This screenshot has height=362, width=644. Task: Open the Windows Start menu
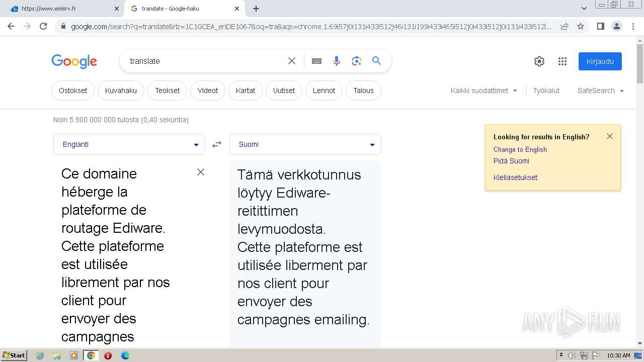point(14,355)
